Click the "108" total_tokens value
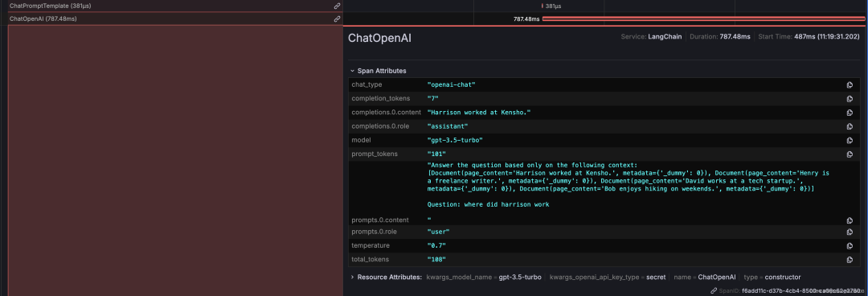This screenshot has width=868, height=296. (x=436, y=260)
